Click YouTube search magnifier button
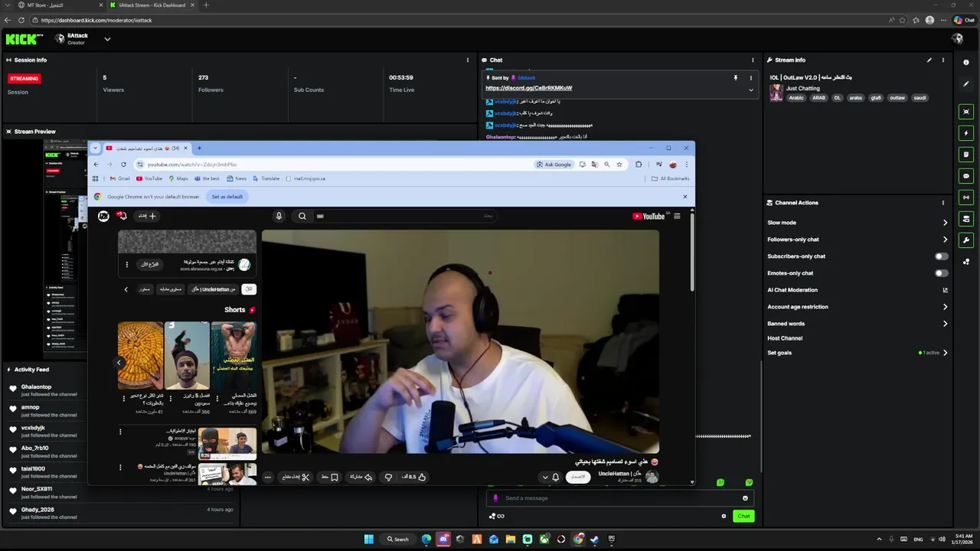980x551 pixels. [302, 216]
